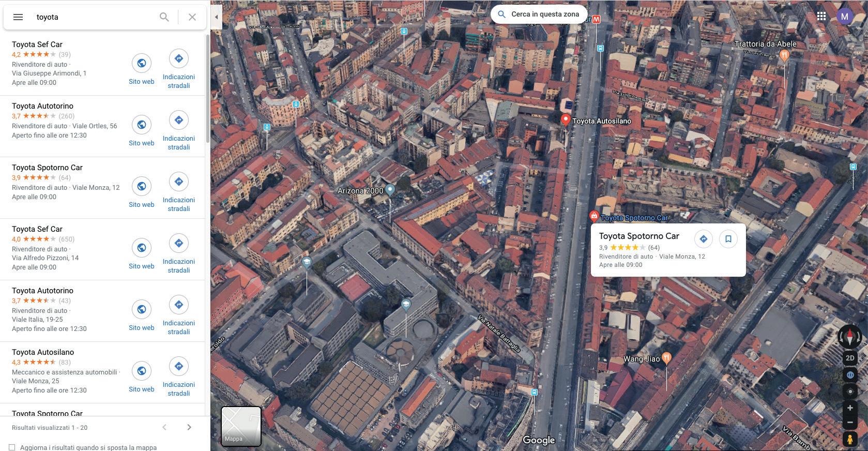Open 'Toyota Sef Car' result with 650 reviews

tap(37, 229)
